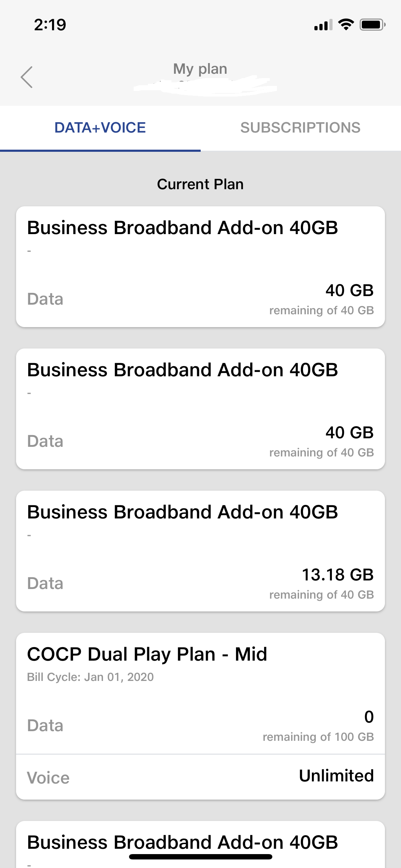Image resolution: width=401 pixels, height=868 pixels.
Task: Open the second Business Broadband Add-on 40GB card
Action: pyautogui.click(x=200, y=409)
